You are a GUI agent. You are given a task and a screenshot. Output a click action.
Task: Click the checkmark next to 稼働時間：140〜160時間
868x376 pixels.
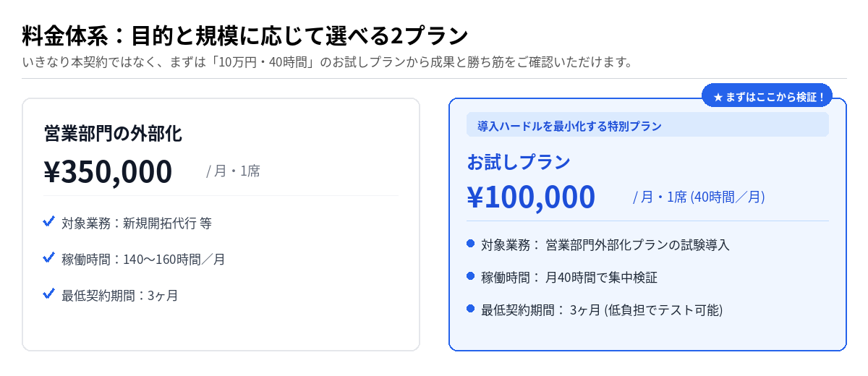point(49,257)
